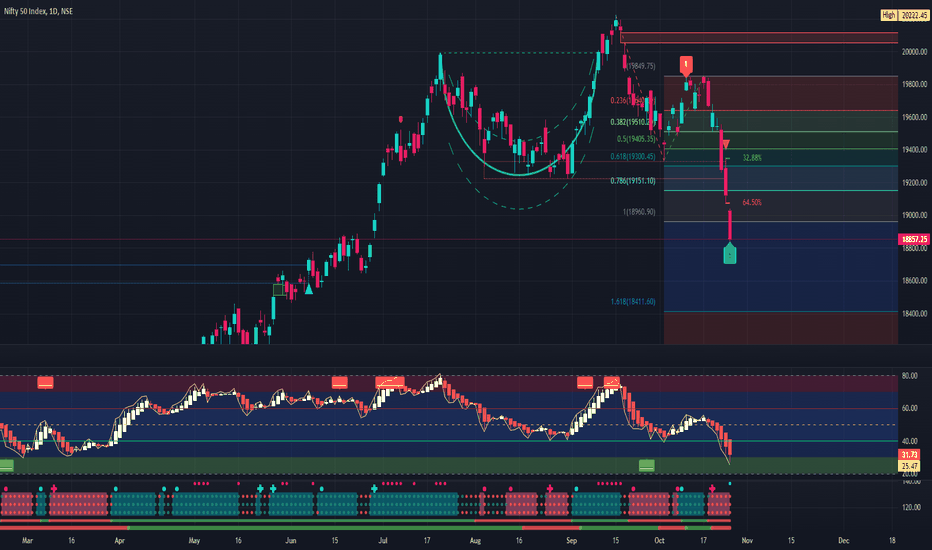Click the green up-triangle marker near June candles

pyautogui.click(x=308, y=289)
